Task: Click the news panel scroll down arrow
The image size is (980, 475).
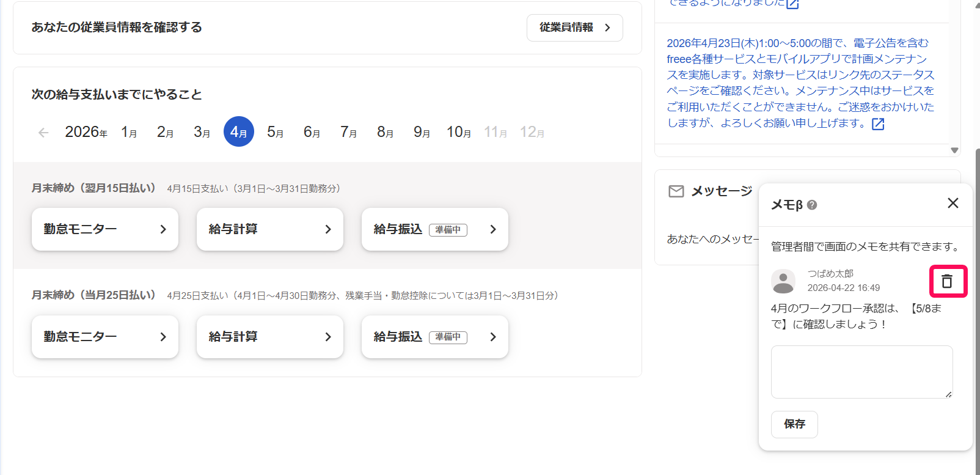Action: 954,150
